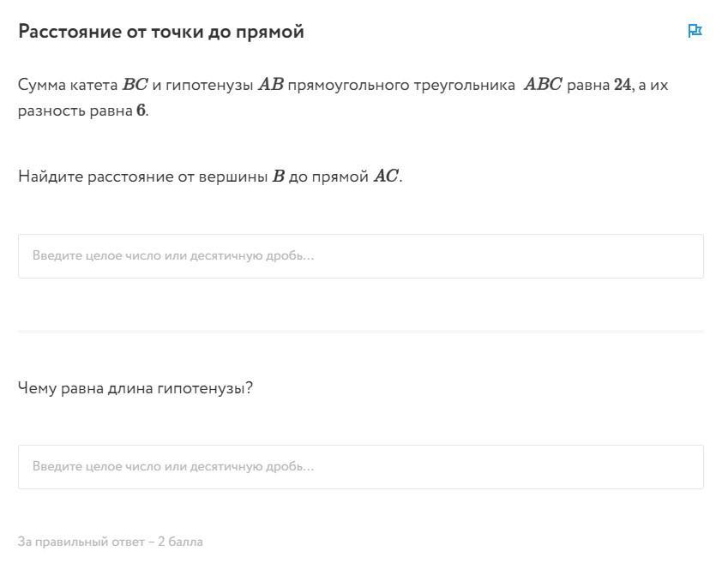Click the flag icon to report the task

695,32
